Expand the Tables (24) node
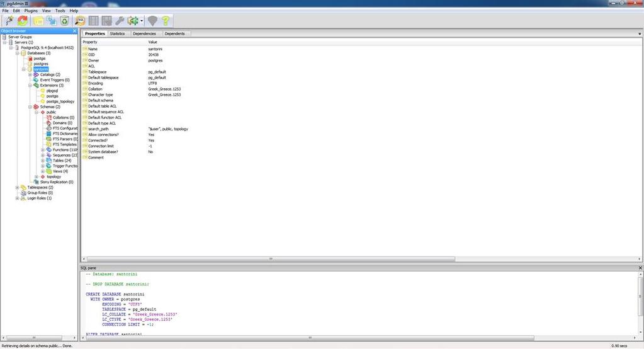The height and width of the screenshot is (349, 644). pos(43,161)
